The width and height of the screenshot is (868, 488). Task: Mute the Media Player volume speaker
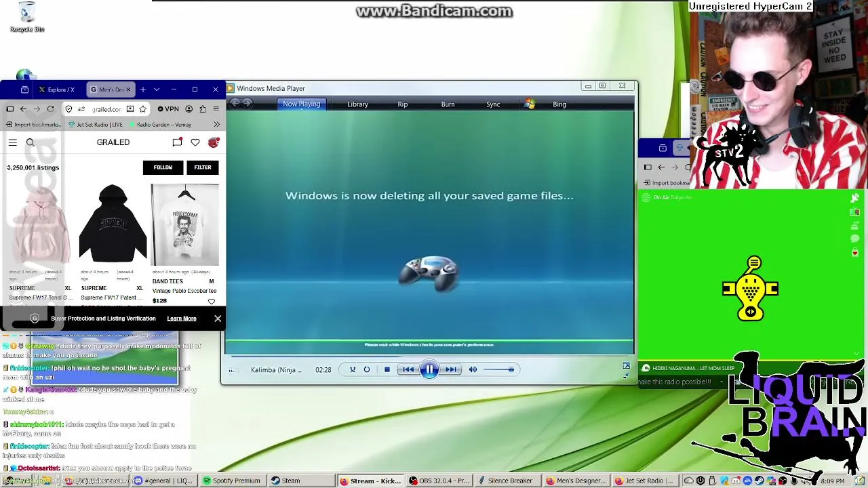click(x=473, y=369)
